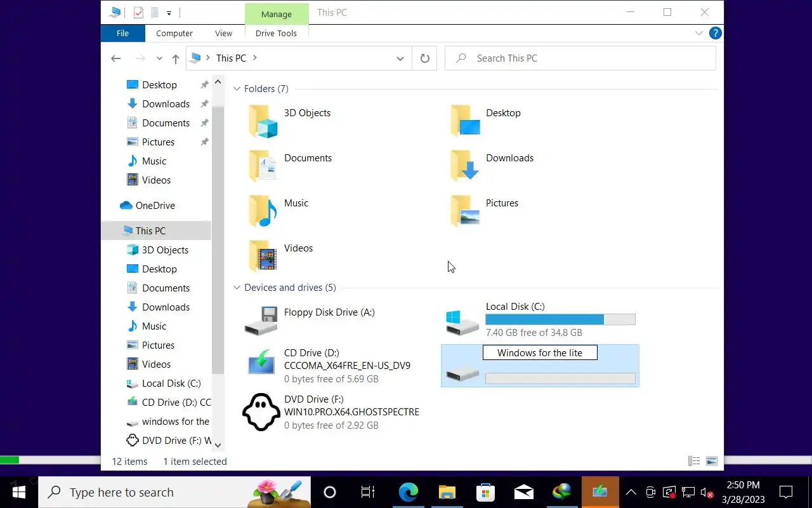Open the Customize Quick Access Toolbar dropdown
Screen dimensions: 812x508
[169, 13]
